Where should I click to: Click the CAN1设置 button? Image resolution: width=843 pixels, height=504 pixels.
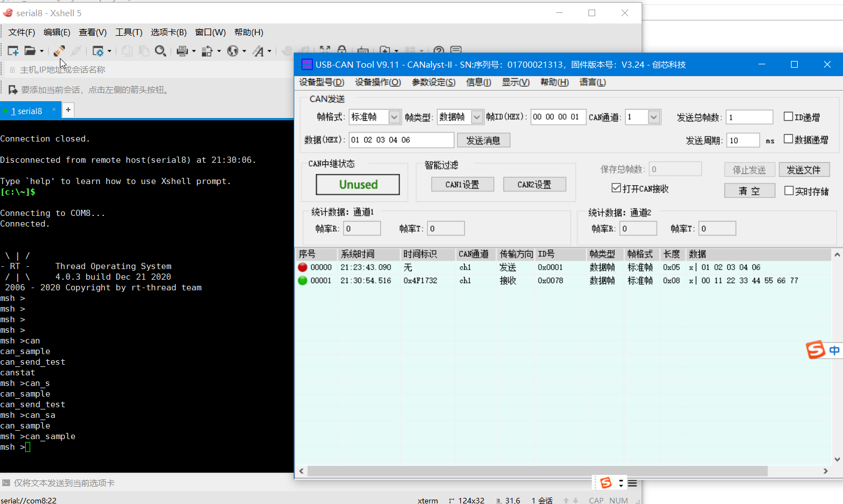(463, 185)
